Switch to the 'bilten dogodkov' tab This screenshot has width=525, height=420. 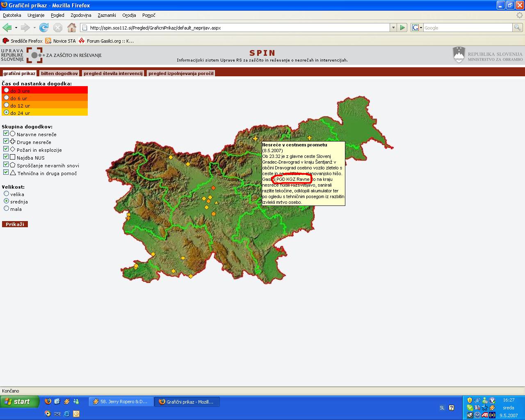coord(59,73)
